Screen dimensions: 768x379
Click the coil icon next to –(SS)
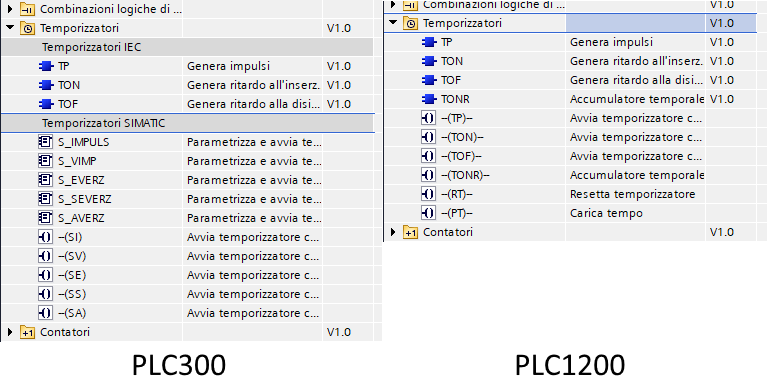point(45,294)
